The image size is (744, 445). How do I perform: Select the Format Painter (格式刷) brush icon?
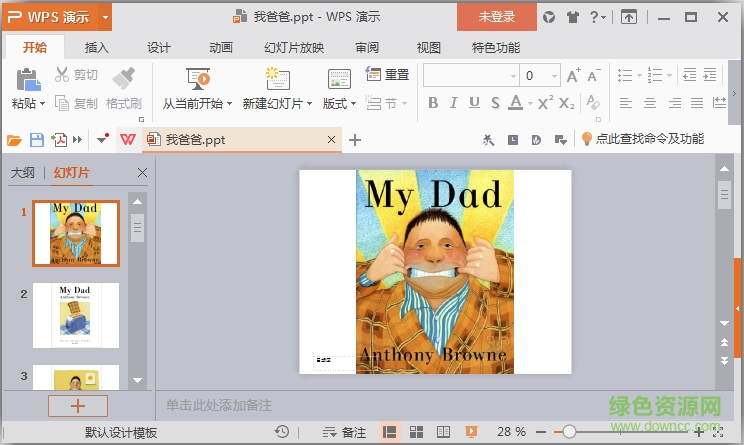(124, 79)
